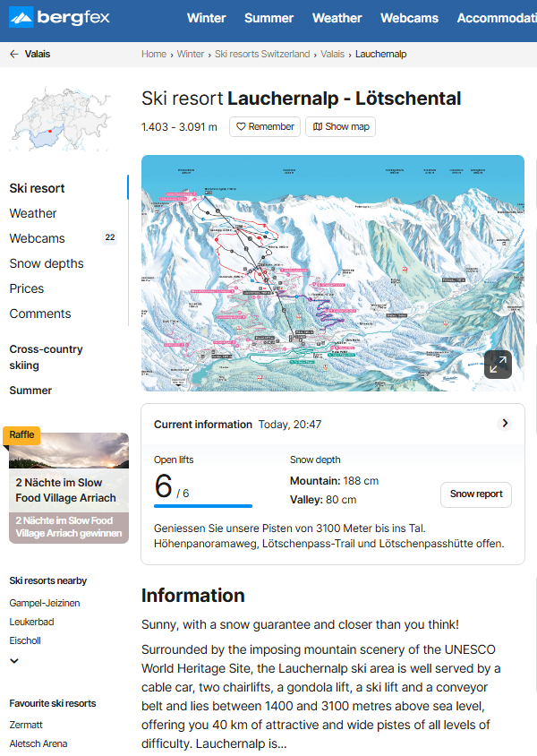
Task: Expand more ski resorts nearby
Action: (13, 661)
